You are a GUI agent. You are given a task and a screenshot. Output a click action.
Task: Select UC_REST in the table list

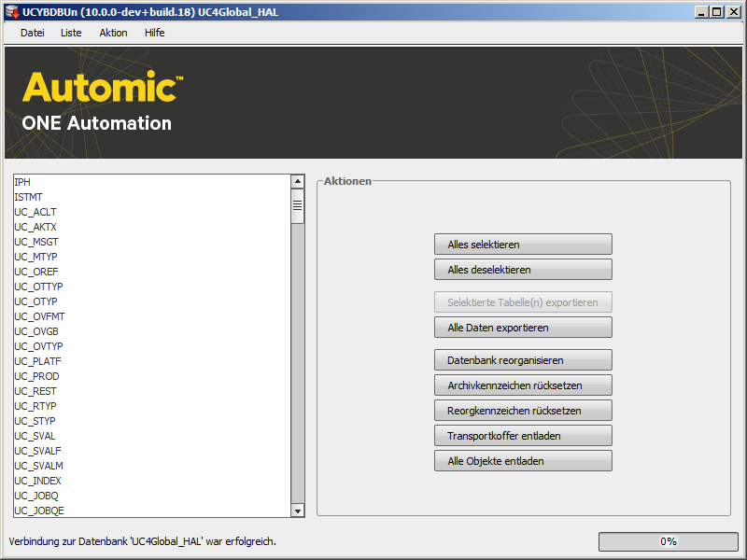tap(152, 391)
